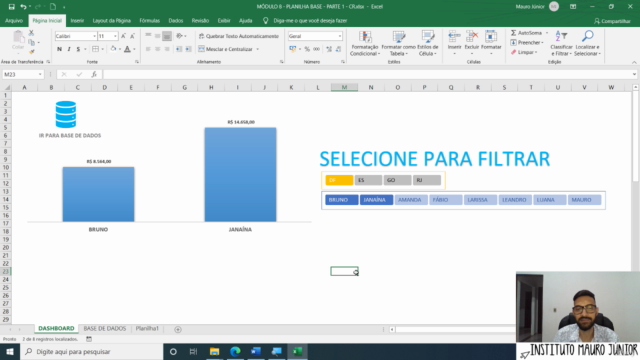Viewport: 640px width, 360px height.
Task: Click the thousands separator 000 icon
Action: pyautogui.click(x=316, y=49)
